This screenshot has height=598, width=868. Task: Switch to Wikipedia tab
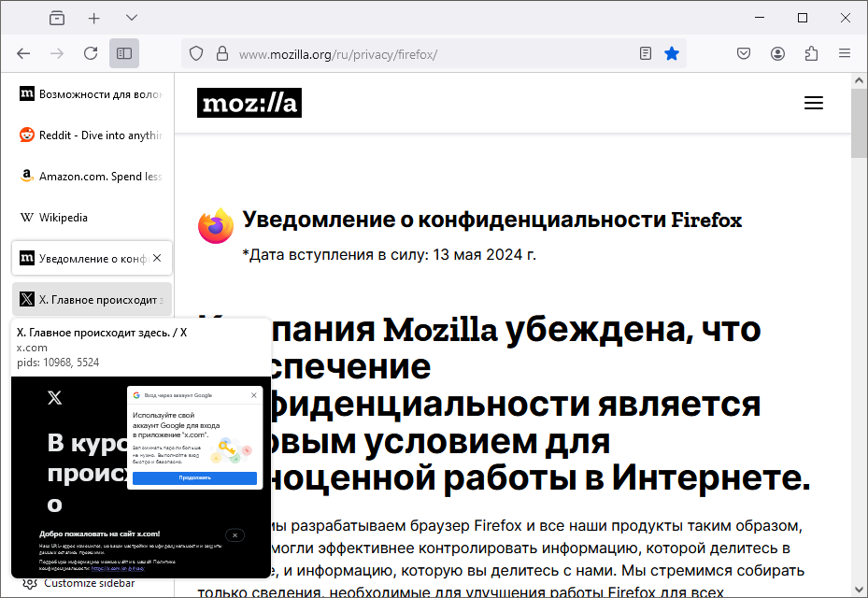click(x=92, y=217)
